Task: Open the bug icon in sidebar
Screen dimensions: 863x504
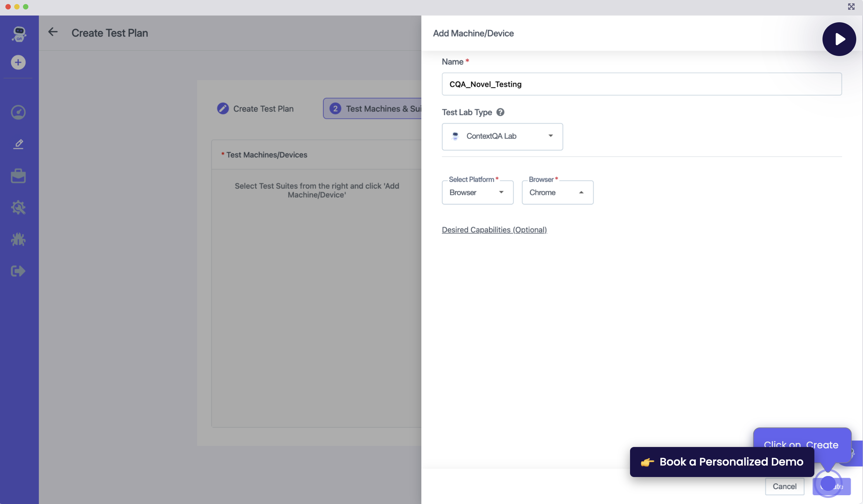Action: point(18,239)
